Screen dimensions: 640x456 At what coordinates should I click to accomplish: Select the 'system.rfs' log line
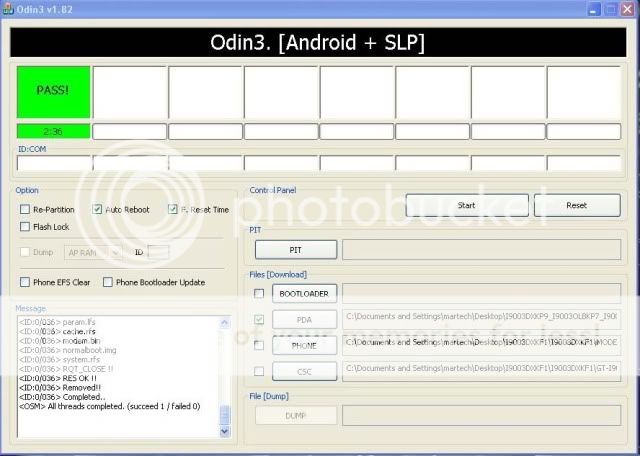point(59,360)
